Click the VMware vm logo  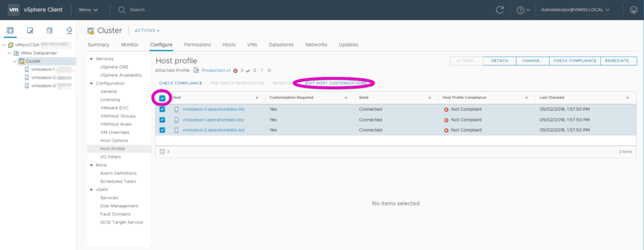(x=14, y=9)
